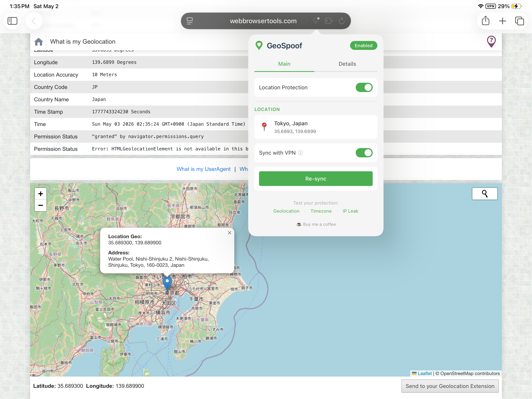The image size is (532, 399).
Task: Click the blue map marker pin
Action: pyautogui.click(x=167, y=283)
